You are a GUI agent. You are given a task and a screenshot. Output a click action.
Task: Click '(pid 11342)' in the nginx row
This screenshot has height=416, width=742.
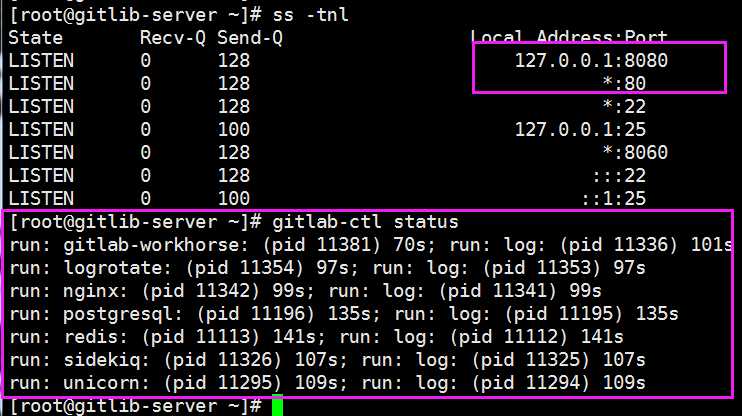click(201, 291)
